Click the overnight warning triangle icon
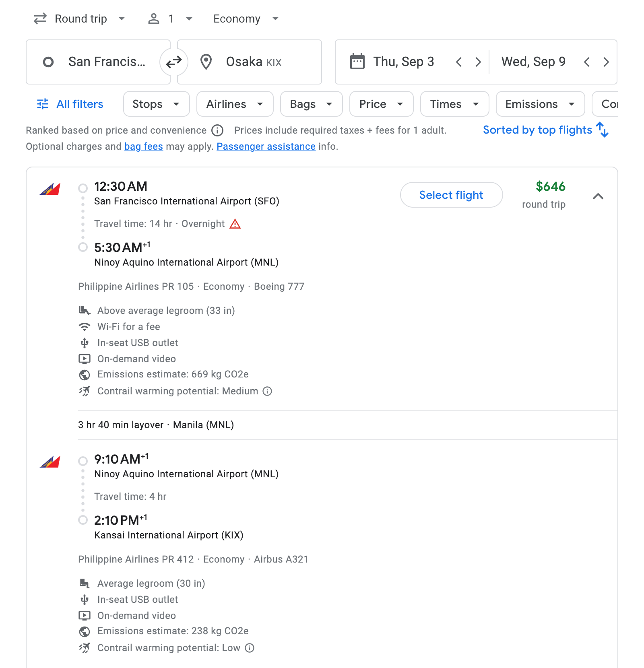This screenshot has height=668, width=644. click(x=235, y=224)
